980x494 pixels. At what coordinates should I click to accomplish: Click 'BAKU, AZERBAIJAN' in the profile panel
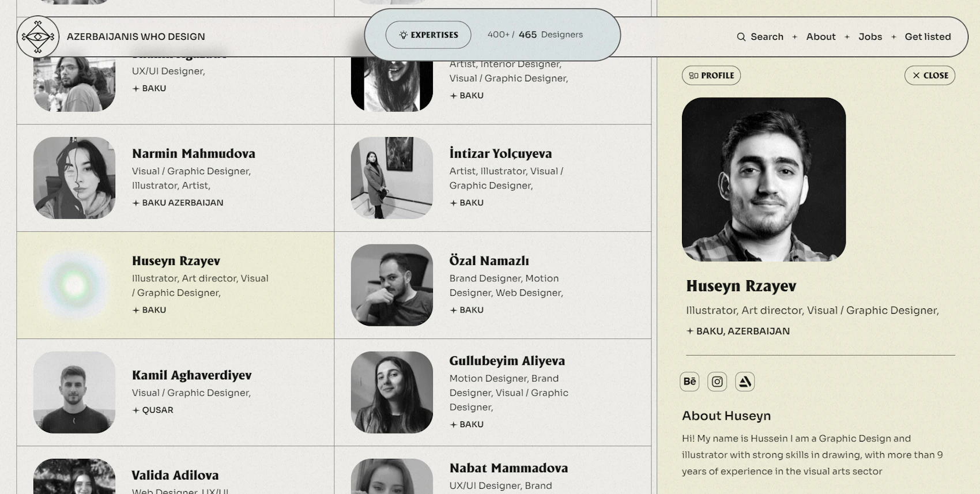coord(743,331)
